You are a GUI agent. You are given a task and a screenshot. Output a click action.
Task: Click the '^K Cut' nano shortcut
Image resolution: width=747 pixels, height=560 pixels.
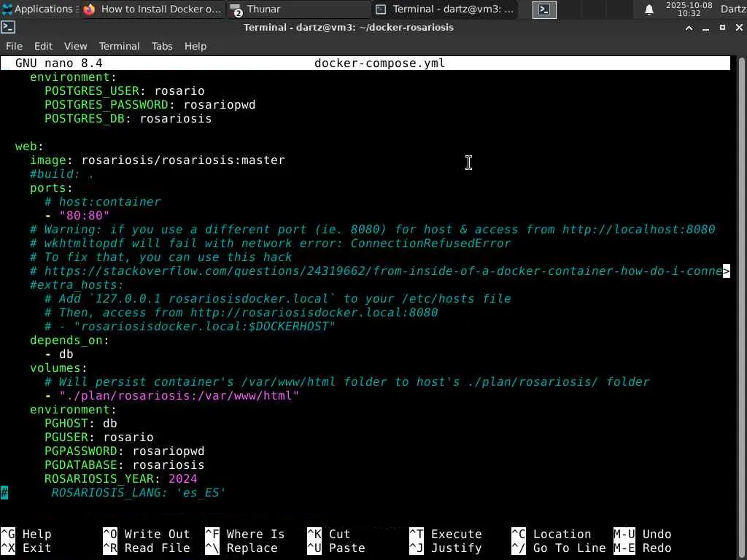click(328, 534)
